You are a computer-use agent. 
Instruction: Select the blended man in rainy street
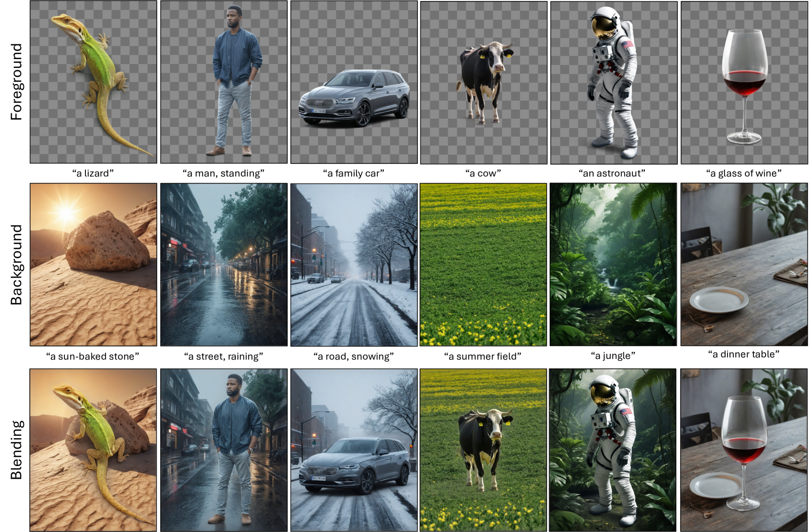tap(224, 450)
